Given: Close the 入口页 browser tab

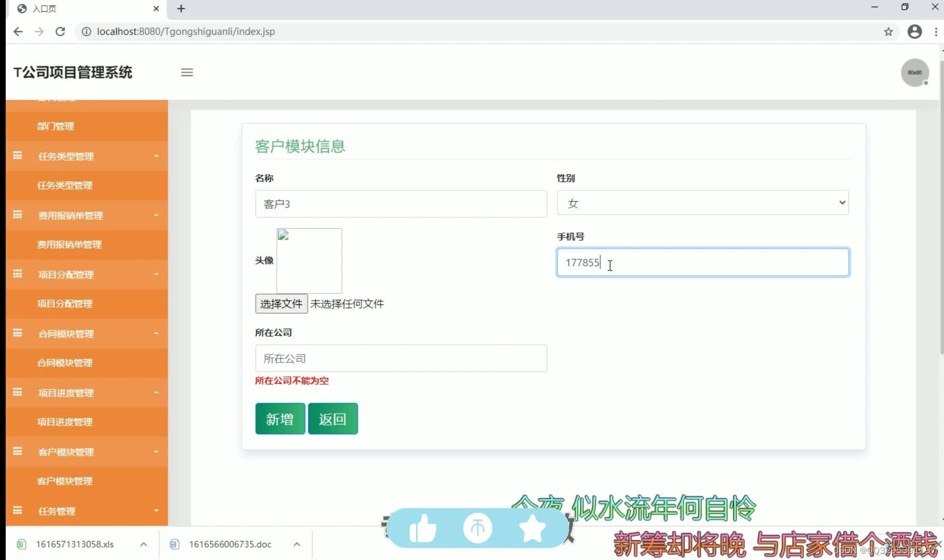Looking at the screenshot, I should pyautogui.click(x=156, y=8).
